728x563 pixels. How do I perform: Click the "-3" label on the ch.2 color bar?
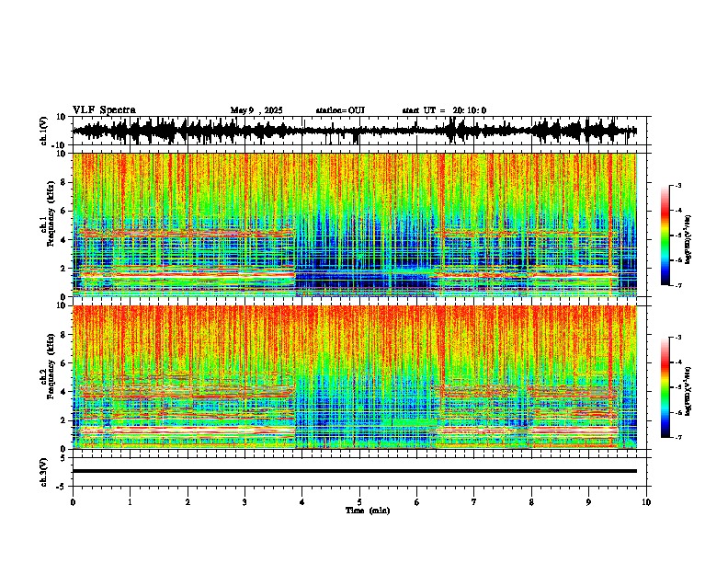[678, 338]
